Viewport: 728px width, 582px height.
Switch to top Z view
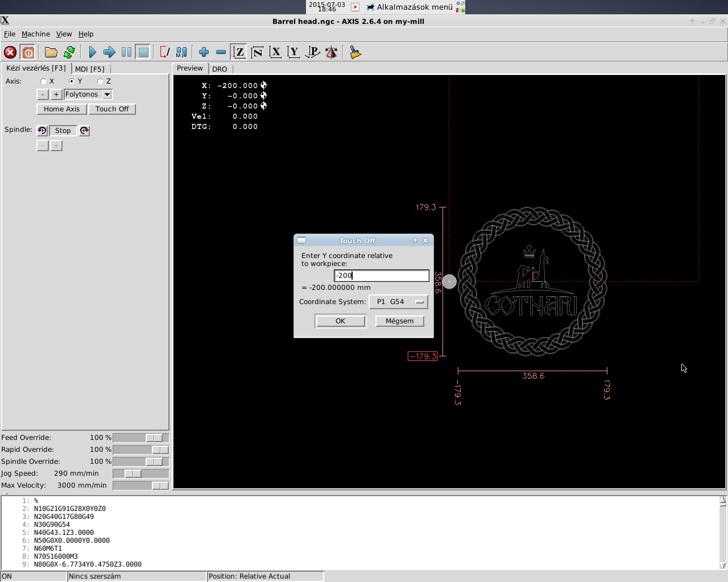coord(239,52)
